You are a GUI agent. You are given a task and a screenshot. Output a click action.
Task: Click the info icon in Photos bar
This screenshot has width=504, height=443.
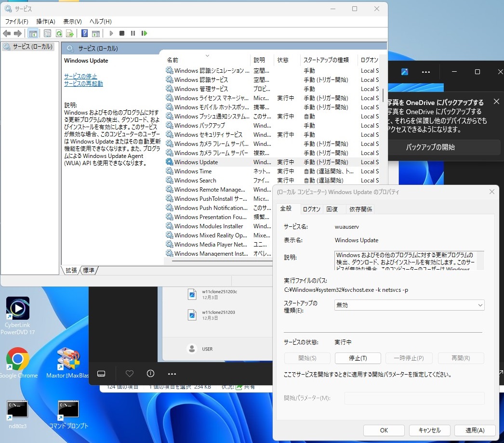[150, 374]
